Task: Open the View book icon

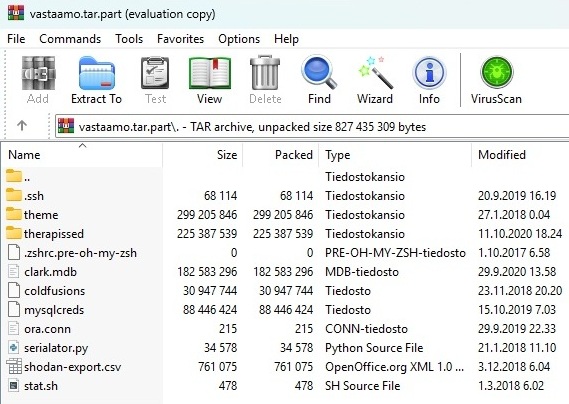Action: (x=210, y=73)
